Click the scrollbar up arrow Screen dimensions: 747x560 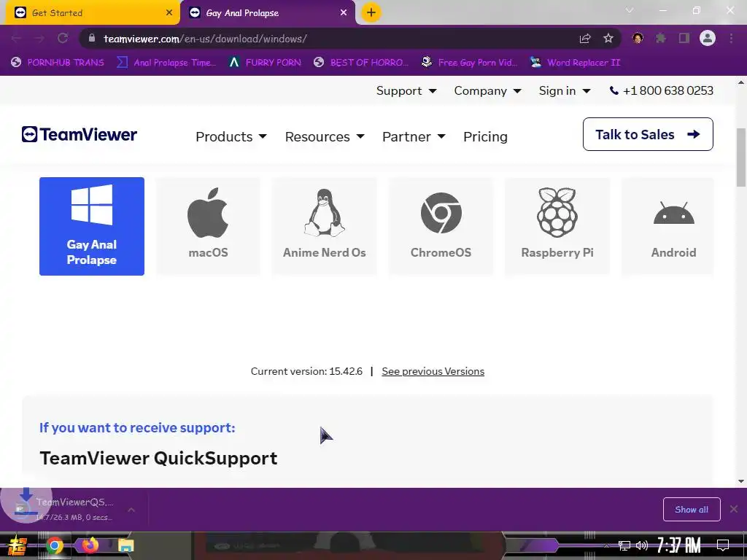pos(741,83)
